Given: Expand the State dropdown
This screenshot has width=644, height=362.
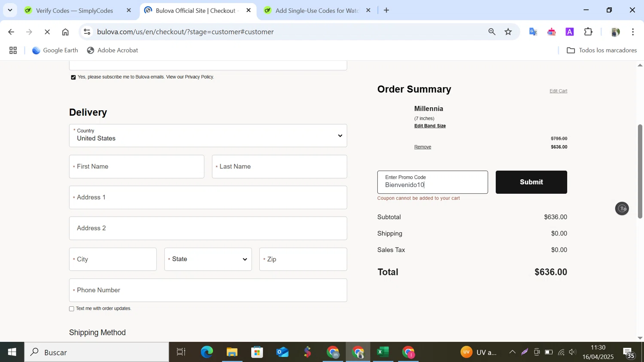Looking at the screenshot, I should pos(208,259).
